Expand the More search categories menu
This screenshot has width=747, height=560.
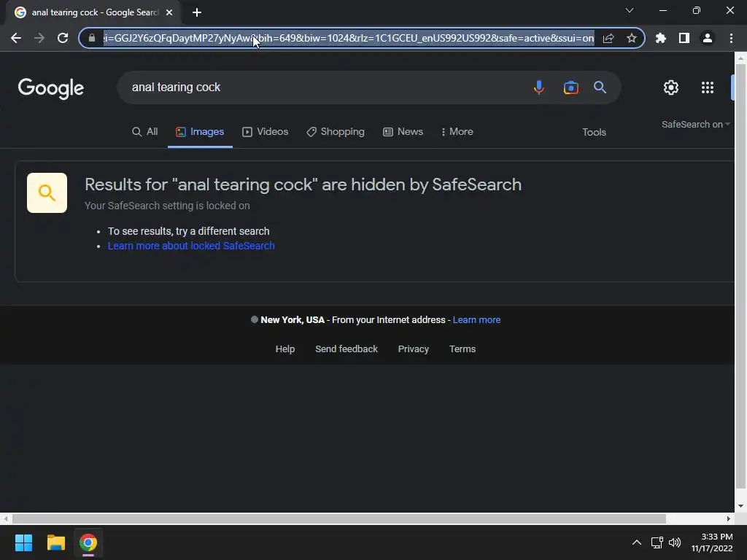[457, 132]
